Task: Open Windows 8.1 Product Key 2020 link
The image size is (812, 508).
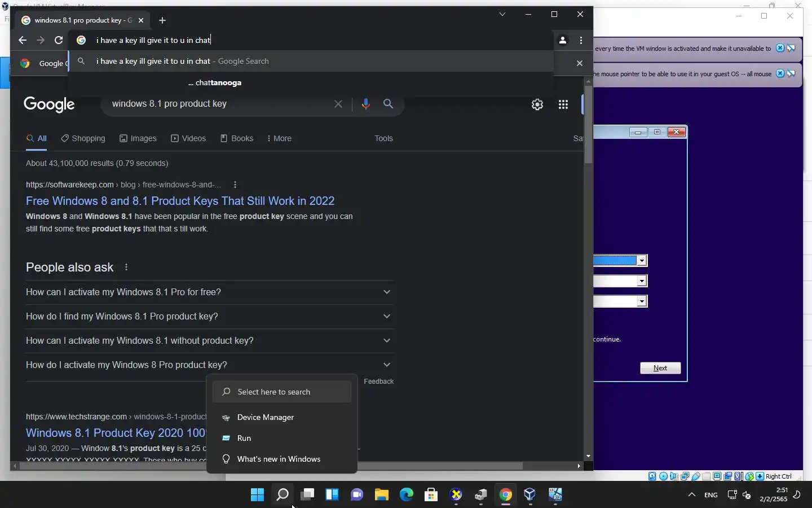Action: (x=116, y=433)
